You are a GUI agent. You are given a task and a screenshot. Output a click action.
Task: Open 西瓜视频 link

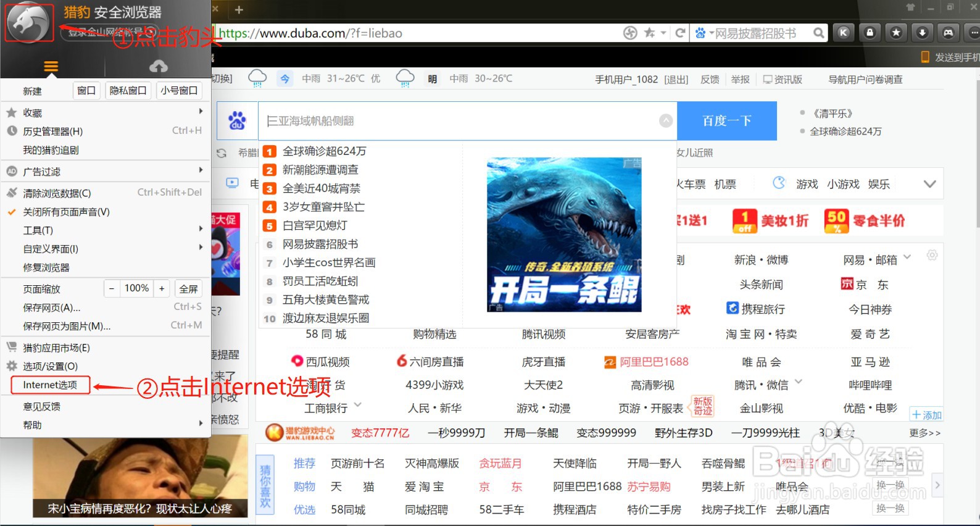click(x=320, y=362)
